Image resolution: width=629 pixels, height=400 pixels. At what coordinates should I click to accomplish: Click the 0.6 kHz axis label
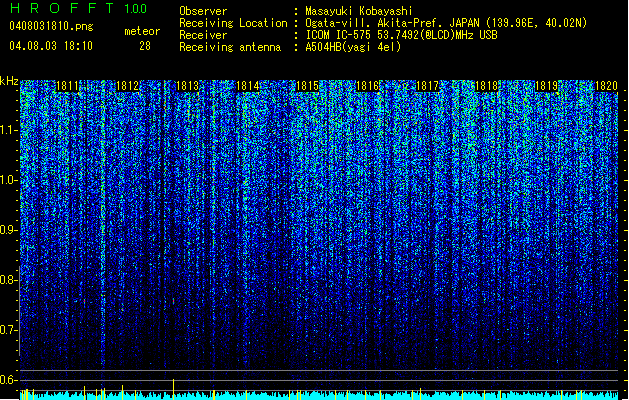[9, 380]
